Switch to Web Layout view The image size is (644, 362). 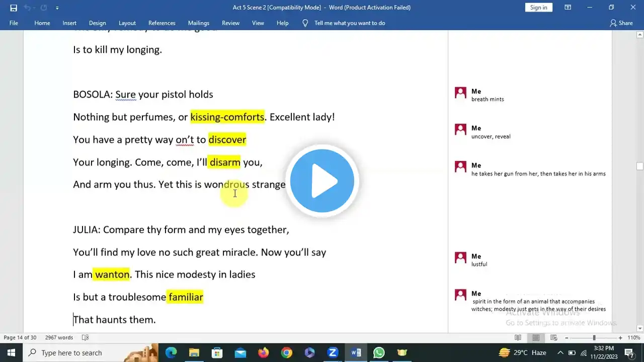[554, 338]
